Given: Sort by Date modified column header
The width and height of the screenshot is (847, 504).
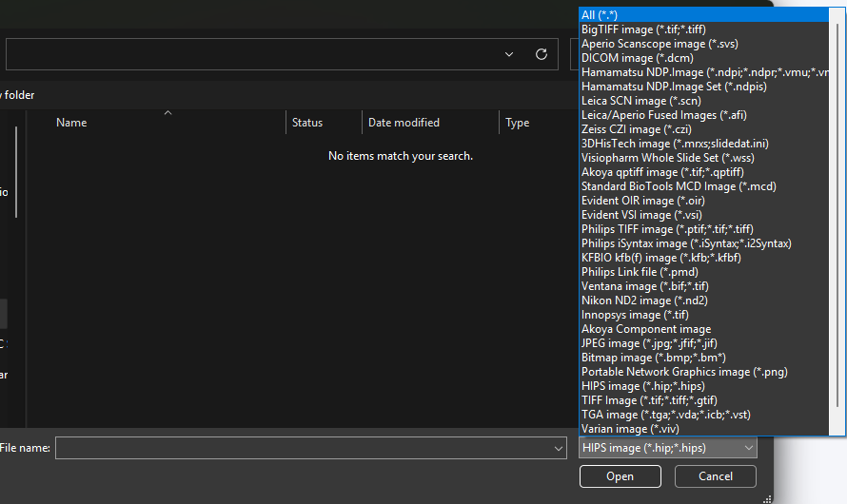Looking at the screenshot, I should tap(404, 123).
